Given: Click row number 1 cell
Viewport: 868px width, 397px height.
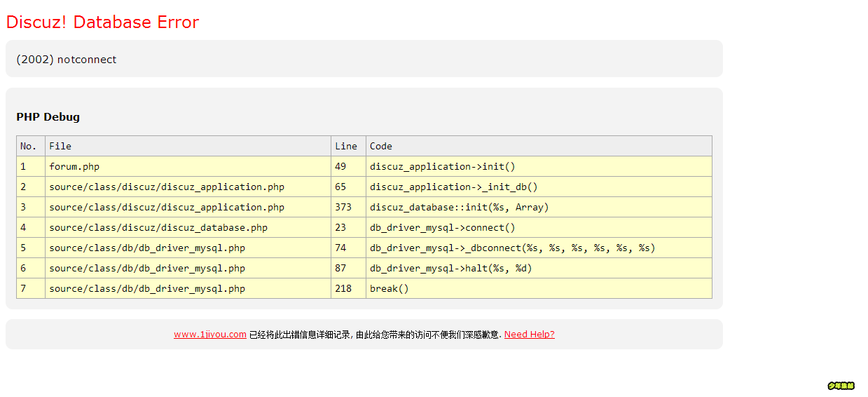Looking at the screenshot, I should pyautogui.click(x=31, y=166).
